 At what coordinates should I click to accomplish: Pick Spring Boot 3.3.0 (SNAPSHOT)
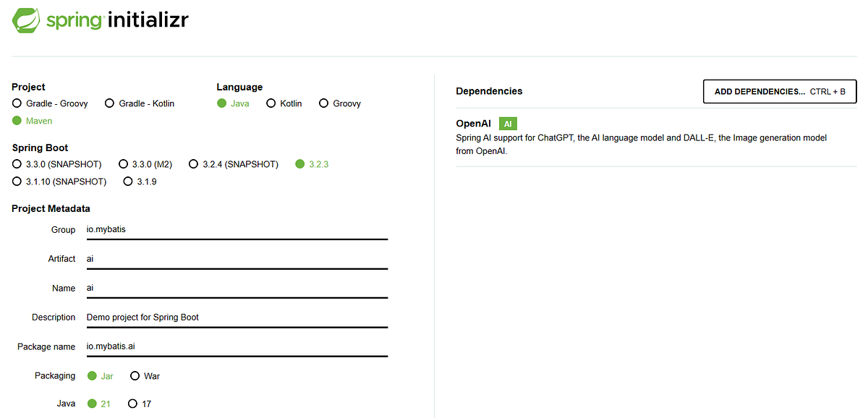pyautogui.click(x=57, y=164)
